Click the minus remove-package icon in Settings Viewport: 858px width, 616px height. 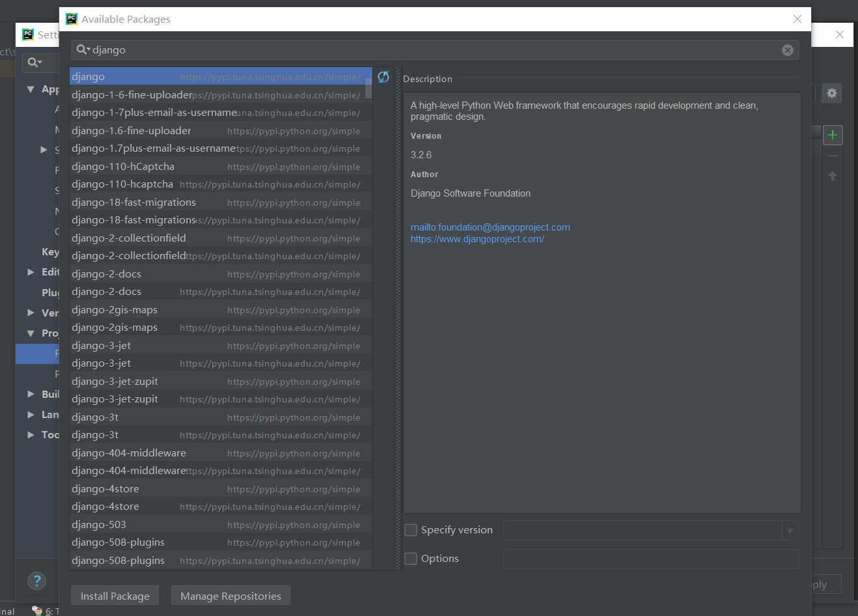point(833,156)
